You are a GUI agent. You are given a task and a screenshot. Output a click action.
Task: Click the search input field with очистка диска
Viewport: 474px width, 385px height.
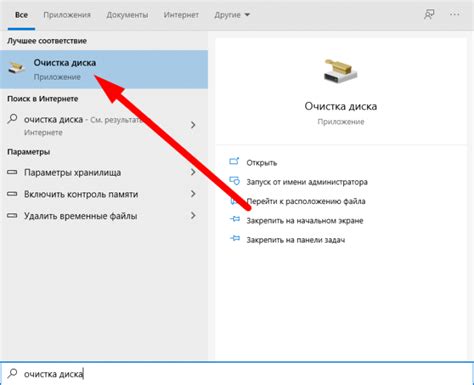237,373
